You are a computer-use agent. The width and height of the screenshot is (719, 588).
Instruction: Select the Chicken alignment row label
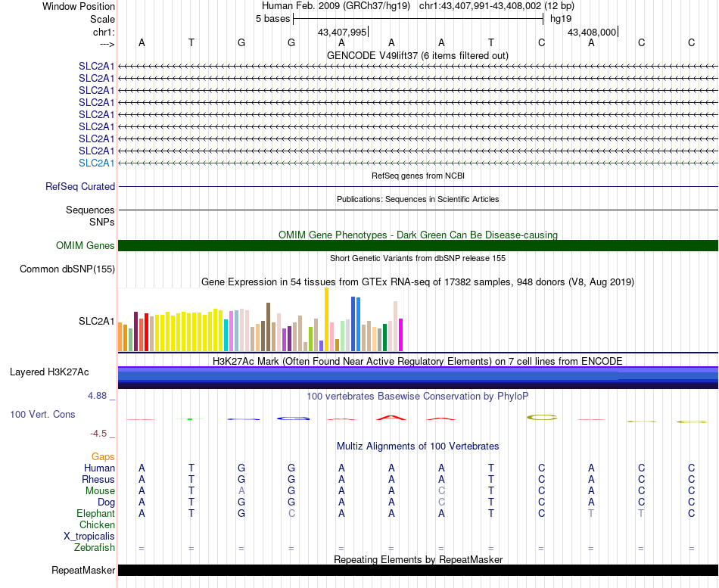(97, 524)
